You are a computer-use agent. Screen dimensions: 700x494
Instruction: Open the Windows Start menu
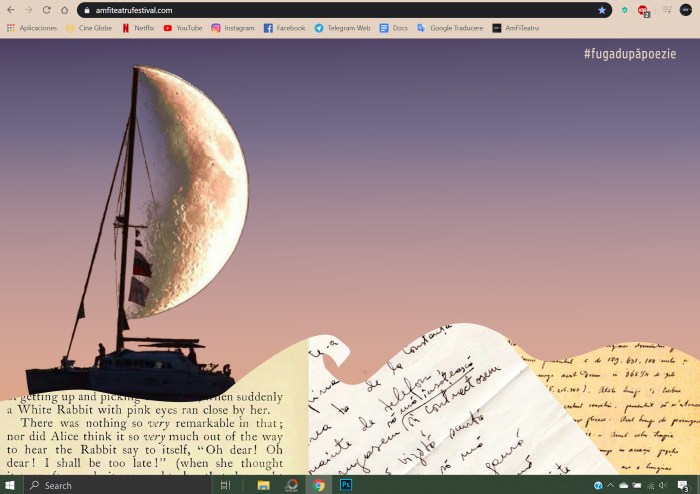coord(10,485)
